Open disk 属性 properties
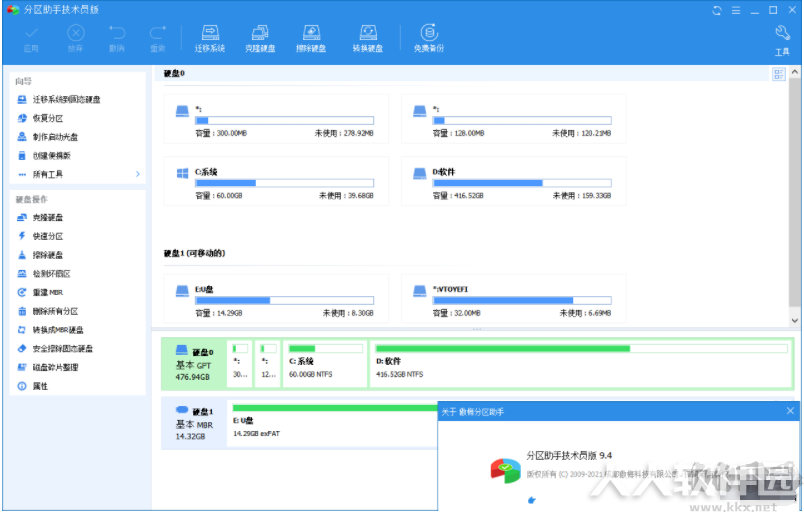This screenshot has height=514, width=804. pyautogui.click(x=32, y=386)
